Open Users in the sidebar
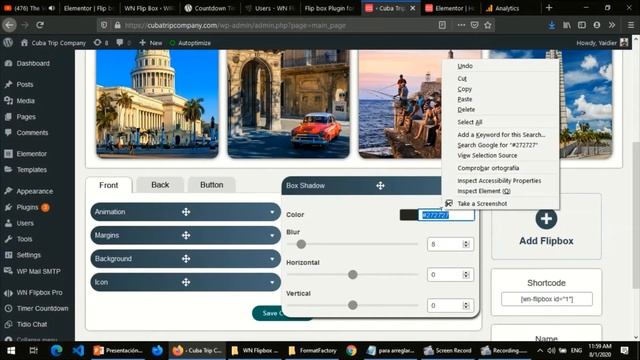Screen dimensions: 640x360 tap(25, 223)
